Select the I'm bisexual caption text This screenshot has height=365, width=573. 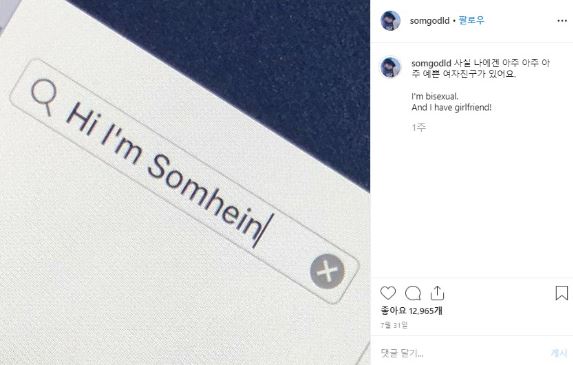point(435,96)
